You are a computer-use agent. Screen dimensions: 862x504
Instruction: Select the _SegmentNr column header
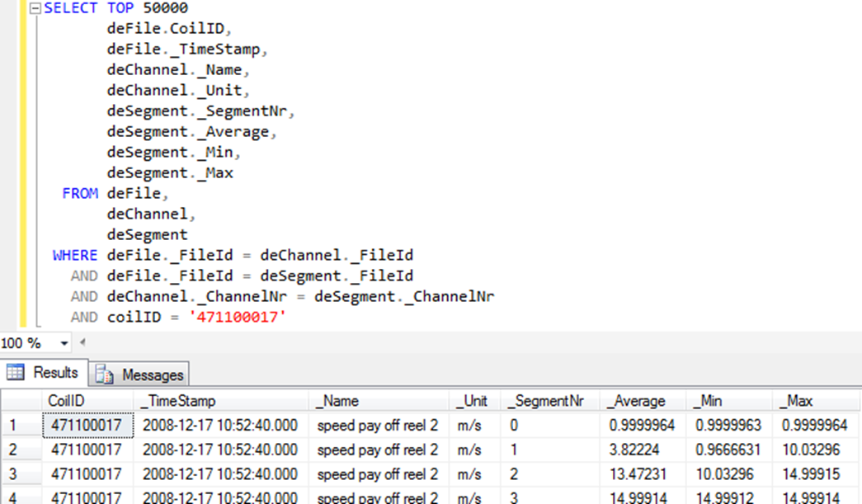(550, 401)
